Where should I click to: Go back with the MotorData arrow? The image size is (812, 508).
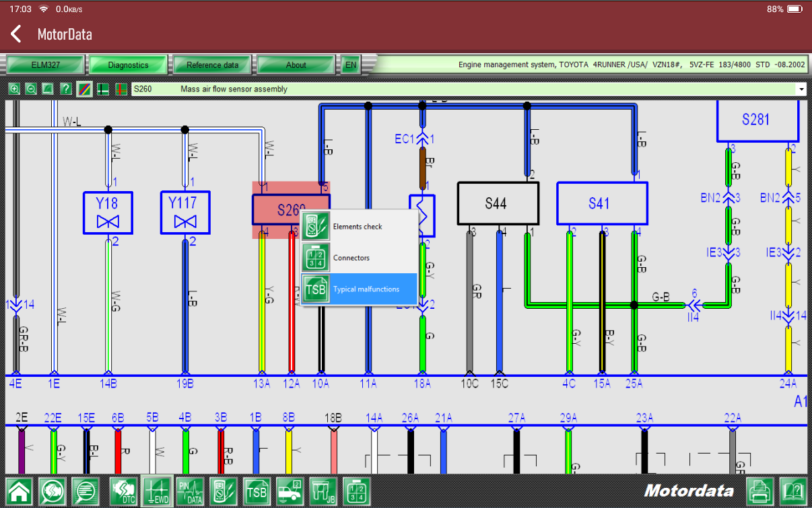16,34
